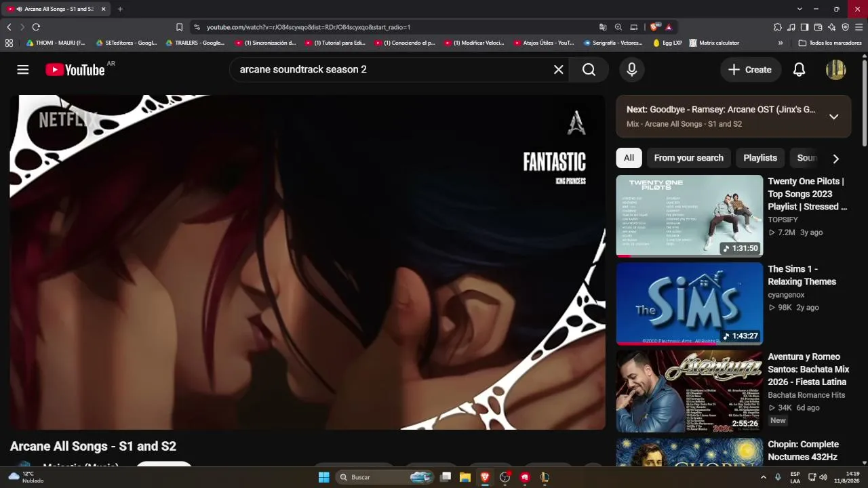Open the TRAILERS Google bookmark

(x=195, y=43)
